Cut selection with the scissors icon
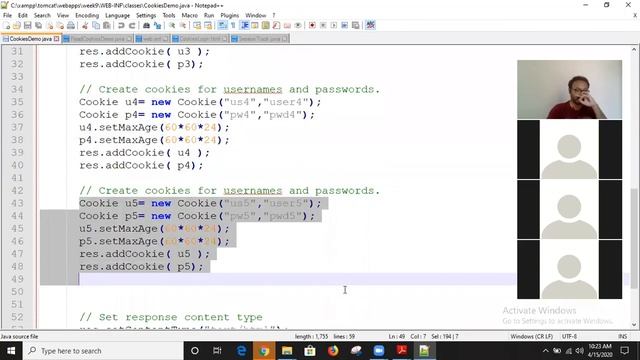The image size is (640, 360). coord(85,25)
